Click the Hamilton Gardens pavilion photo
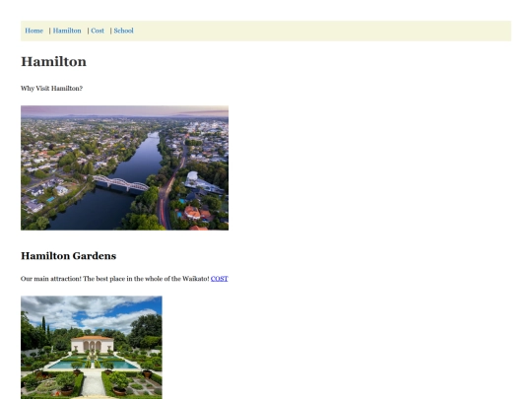 (92, 348)
